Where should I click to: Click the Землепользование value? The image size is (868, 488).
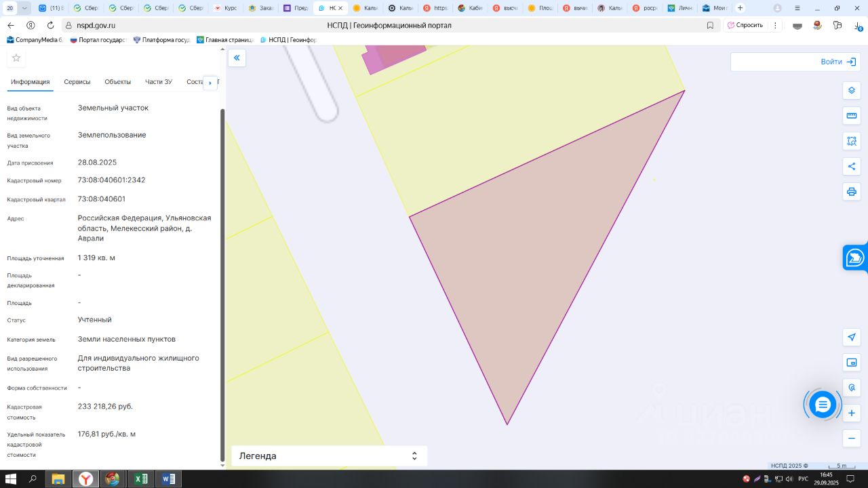pos(112,135)
